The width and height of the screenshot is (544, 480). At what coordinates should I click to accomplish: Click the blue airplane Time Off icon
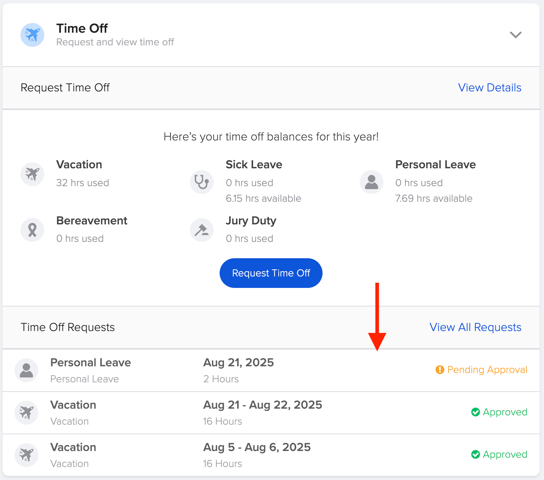32,35
